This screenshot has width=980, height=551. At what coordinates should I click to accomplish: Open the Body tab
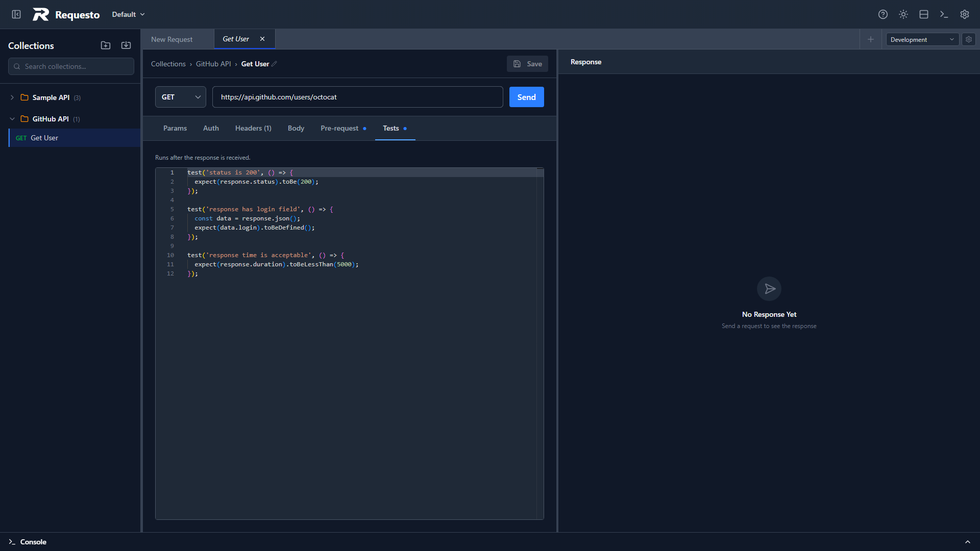pos(296,128)
